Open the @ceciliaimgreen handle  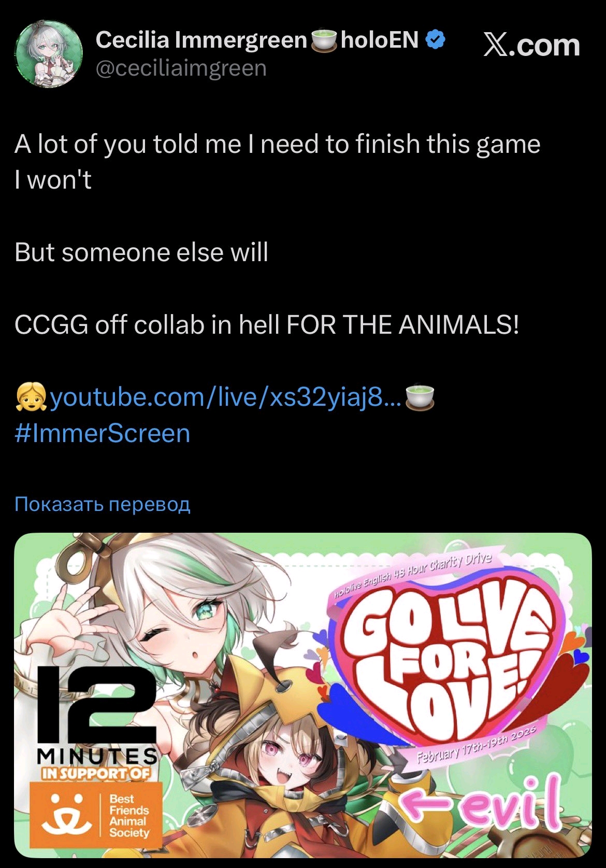181,68
